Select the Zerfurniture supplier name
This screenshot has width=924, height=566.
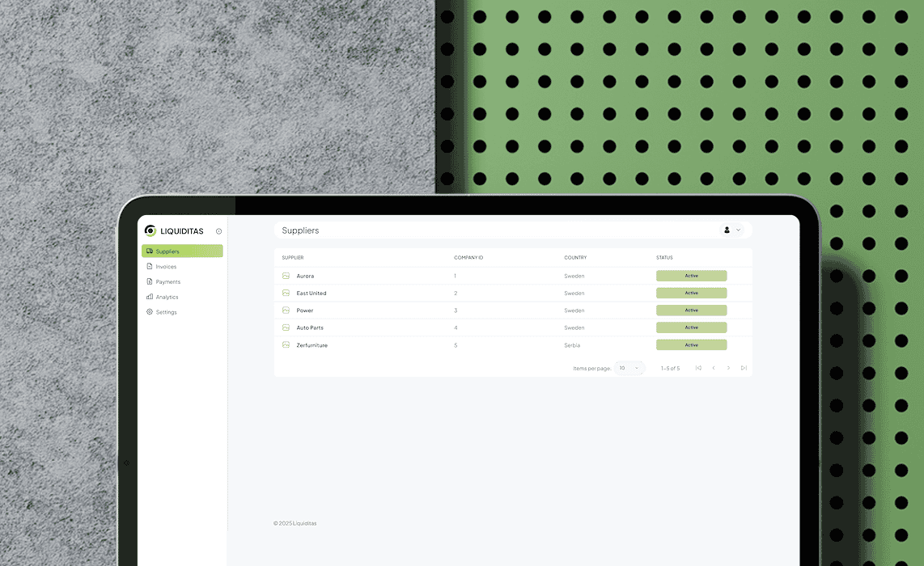(x=312, y=345)
